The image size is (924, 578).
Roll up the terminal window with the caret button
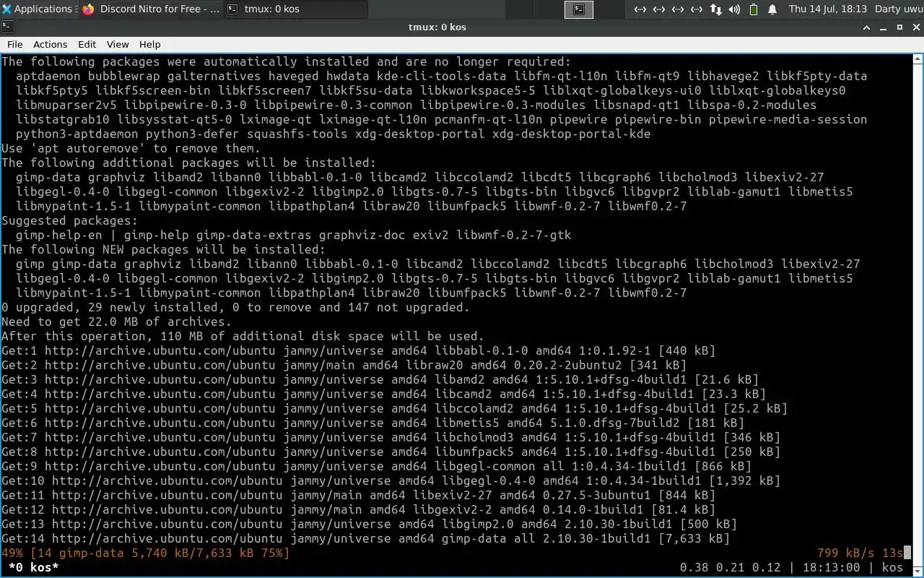867,27
